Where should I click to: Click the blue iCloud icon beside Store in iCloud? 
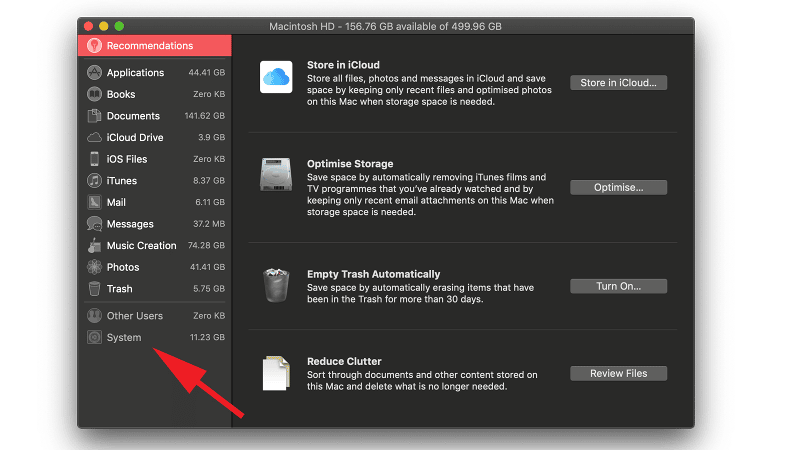(276, 77)
